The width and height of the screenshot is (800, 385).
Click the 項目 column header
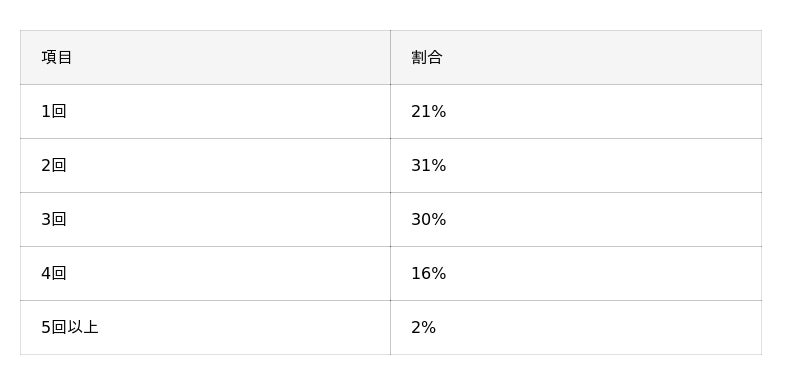57,57
